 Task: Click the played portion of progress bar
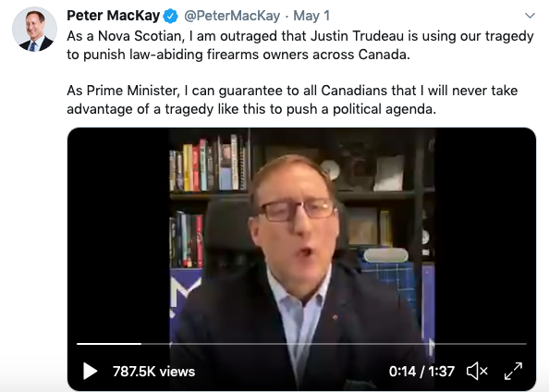pos(109,344)
